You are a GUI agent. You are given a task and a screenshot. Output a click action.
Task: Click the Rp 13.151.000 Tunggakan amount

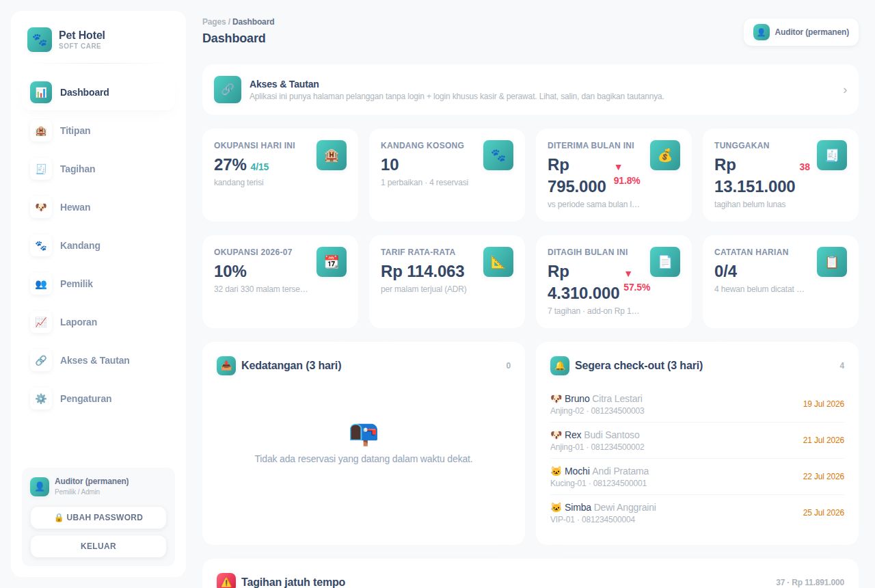click(x=755, y=176)
